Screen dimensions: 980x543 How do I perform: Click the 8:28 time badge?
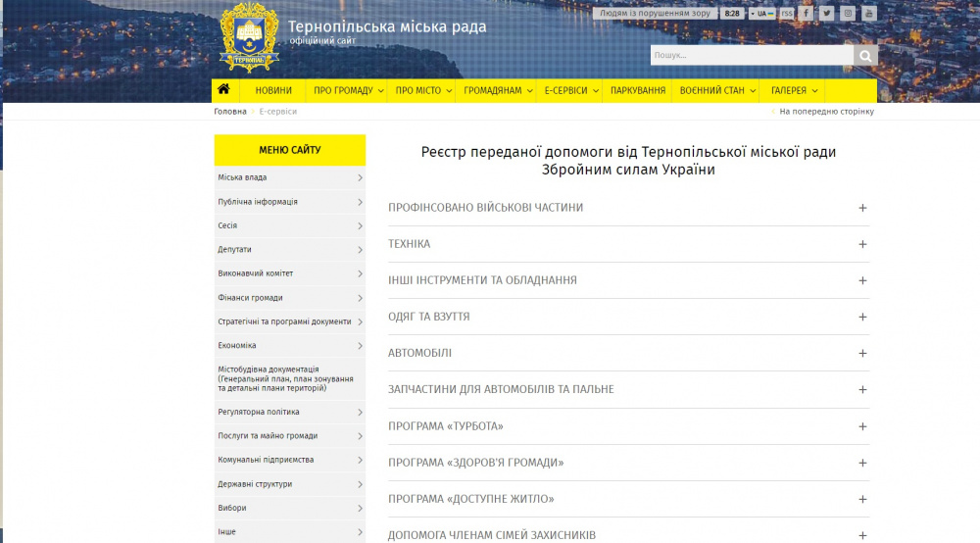point(732,13)
